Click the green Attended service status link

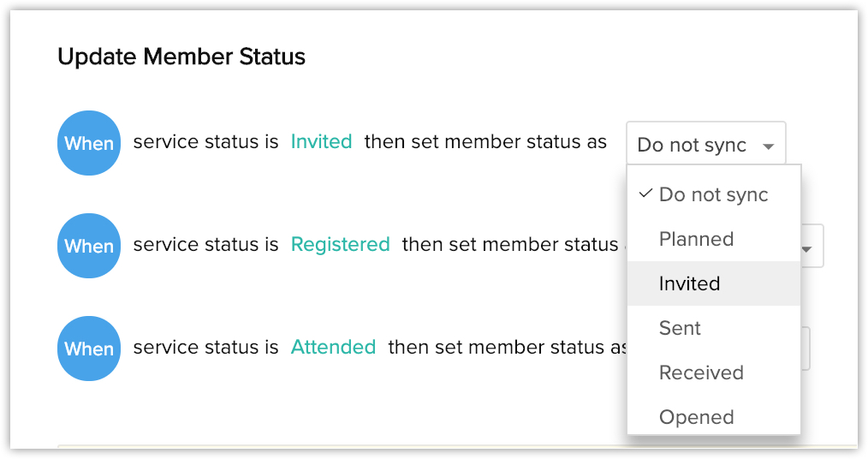(333, 348)
